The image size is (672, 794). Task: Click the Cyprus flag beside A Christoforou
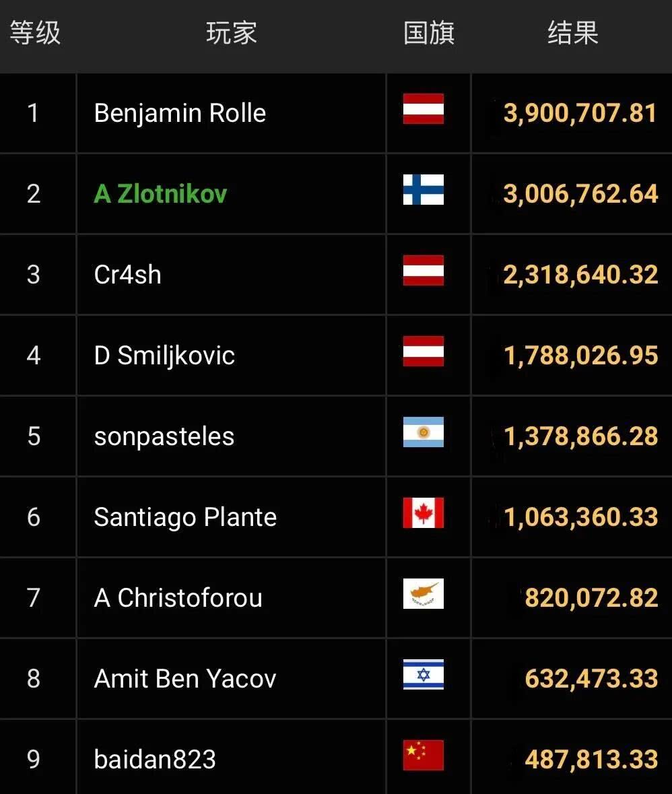[423, 594]
